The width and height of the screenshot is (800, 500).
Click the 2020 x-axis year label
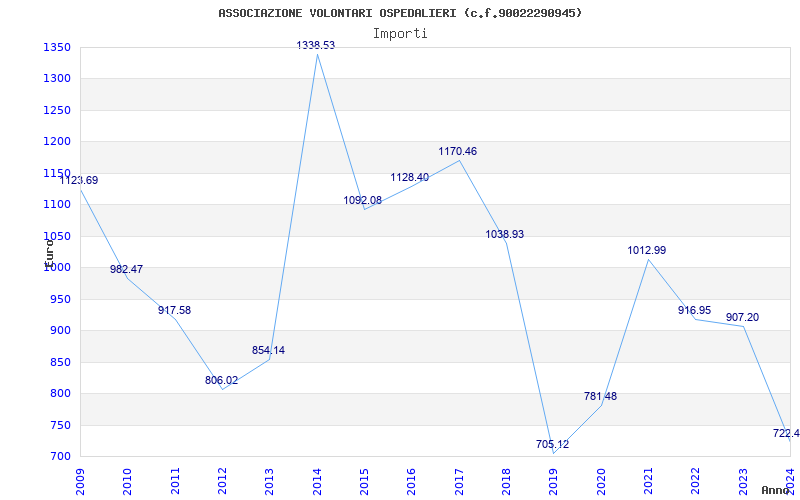pos(601,482)
